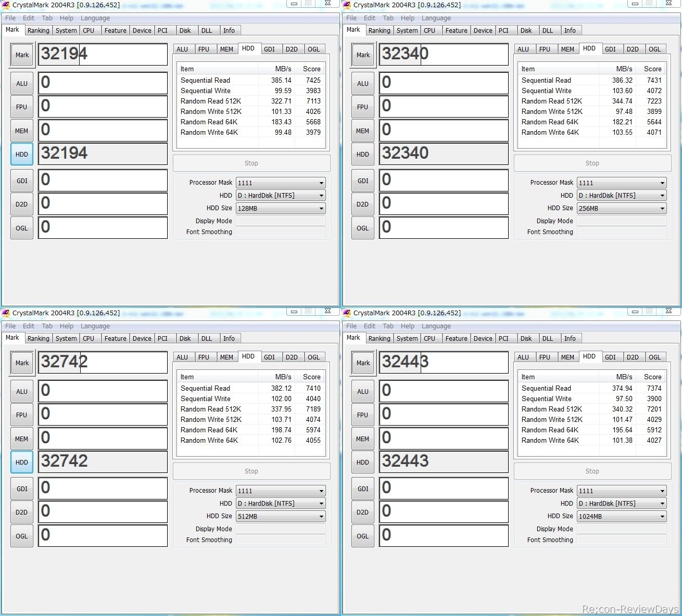The height and width of the screenshot is (616, 682).
Task: Select the Random Write 512K value 101.47
Action: tap(622, 420)
